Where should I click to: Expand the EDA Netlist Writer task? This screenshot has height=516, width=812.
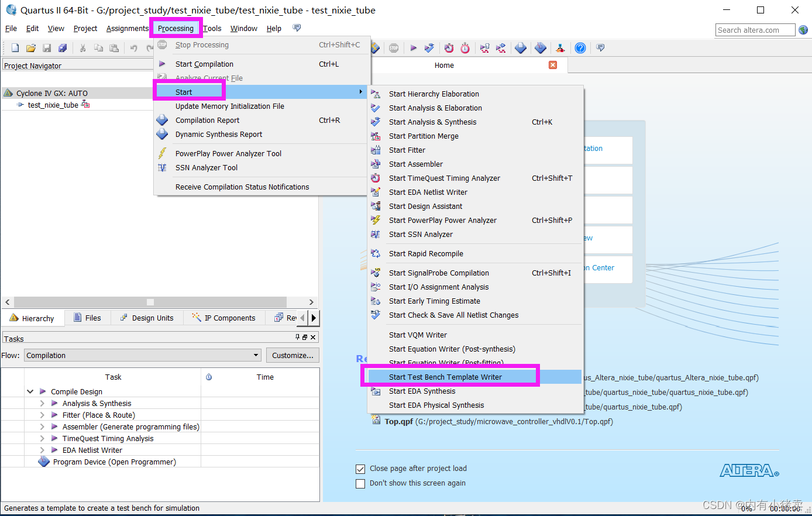pyautogui.click(x=42, y=450)
